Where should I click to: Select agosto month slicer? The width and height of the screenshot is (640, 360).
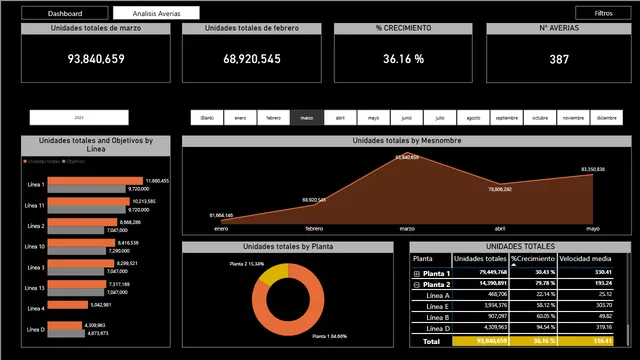click(x=473, y=118)
